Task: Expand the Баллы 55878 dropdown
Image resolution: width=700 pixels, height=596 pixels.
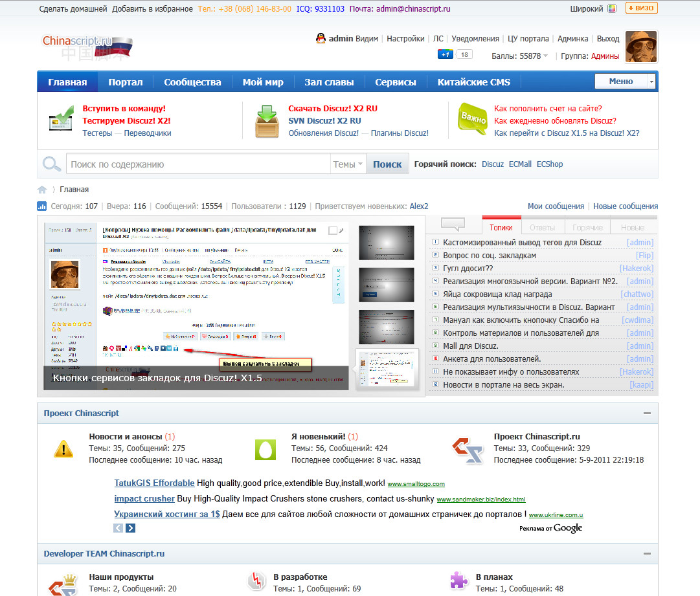Action: point(545,56)
